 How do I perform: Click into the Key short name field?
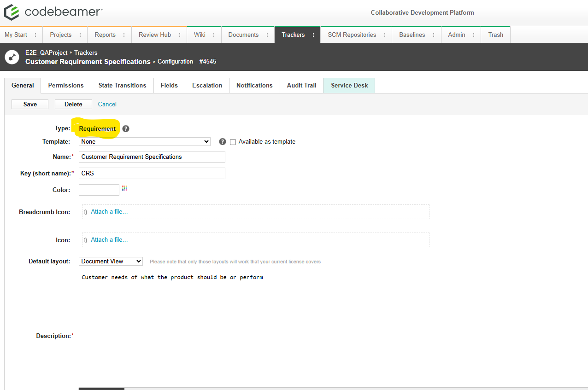(x=152, y=173)
